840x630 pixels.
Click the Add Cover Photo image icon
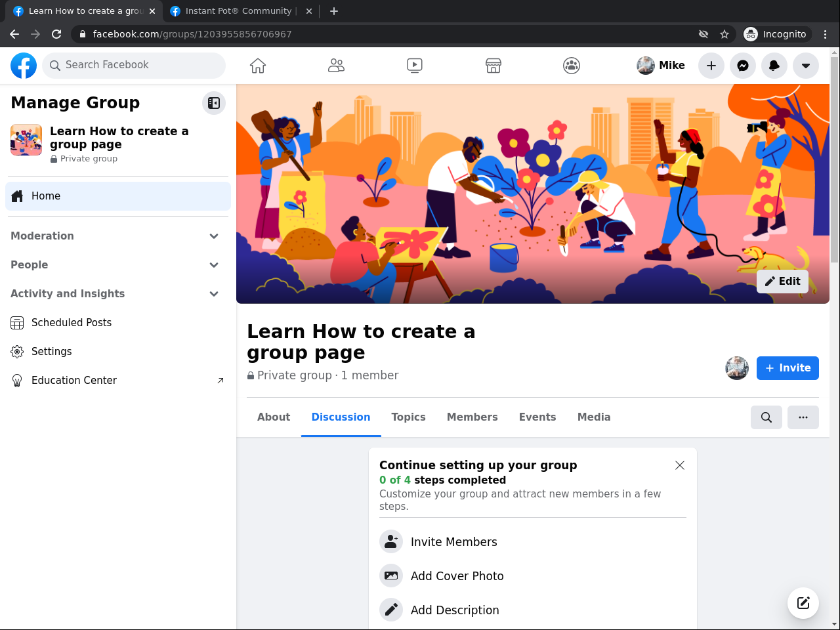coord(391,576)
